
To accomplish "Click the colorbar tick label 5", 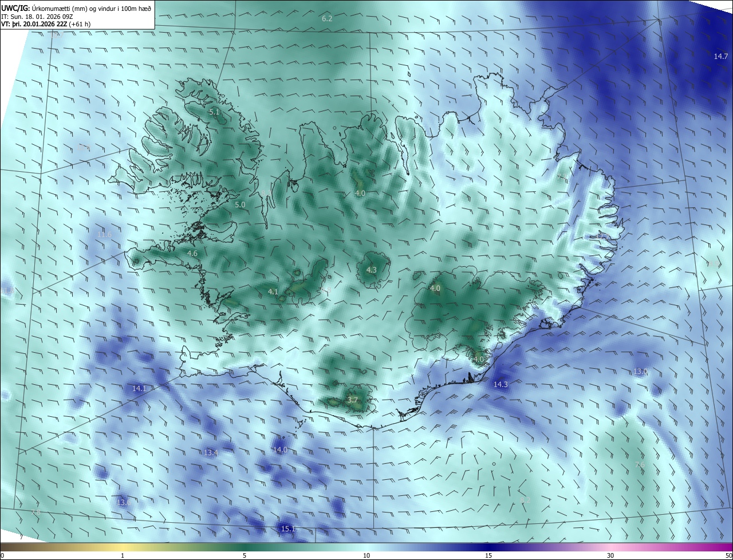I will [x=245, y=555].
